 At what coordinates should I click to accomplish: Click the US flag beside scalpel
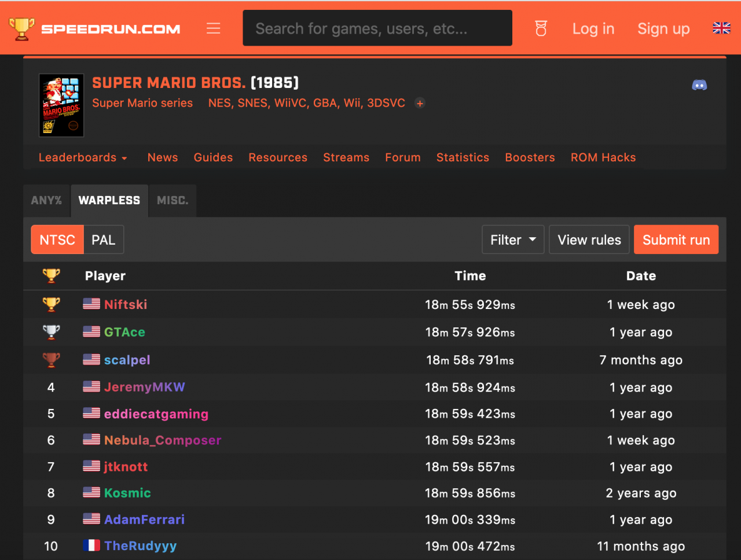(91, 359)
